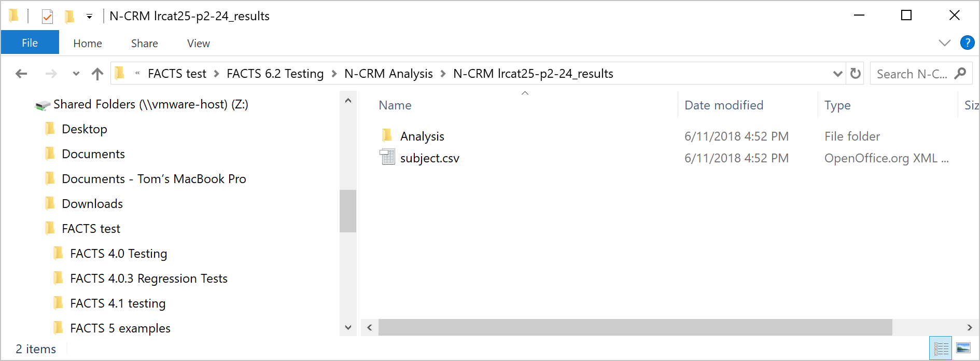980x361 pixels.
Task: Open the Explorer help icon
Action: pyautogui.click(x=967, y=43)
